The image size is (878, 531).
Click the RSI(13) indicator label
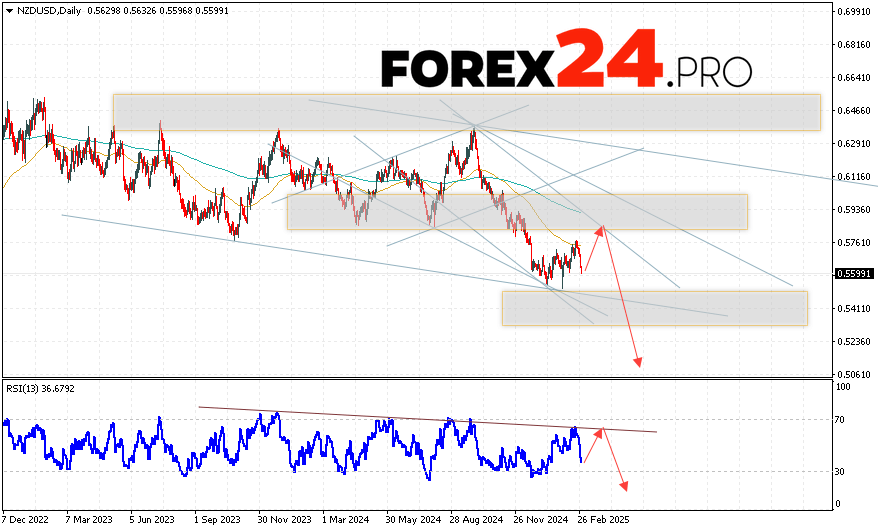[40, 390]
